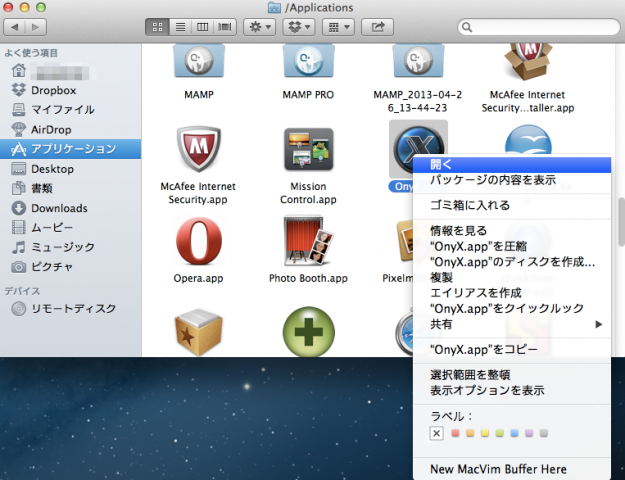Switch to column view mode
This screenshot has width=625, height=480.
point(203,27)
